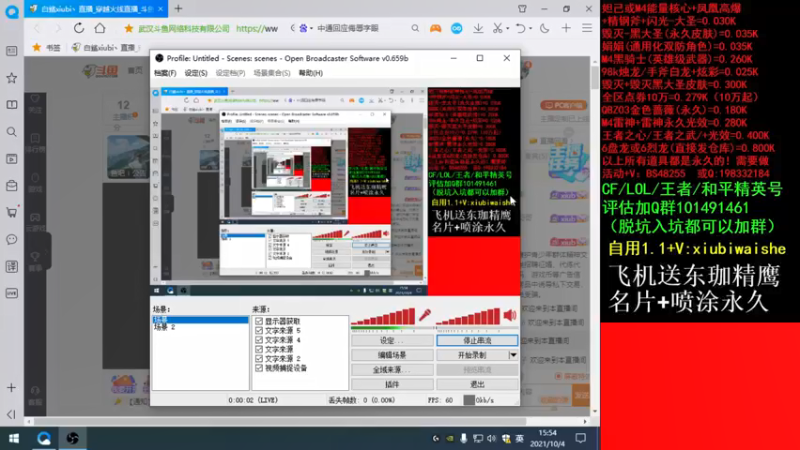Go to browser home page
Viewport: 800px width, 450px height.
tap(100, 28)
